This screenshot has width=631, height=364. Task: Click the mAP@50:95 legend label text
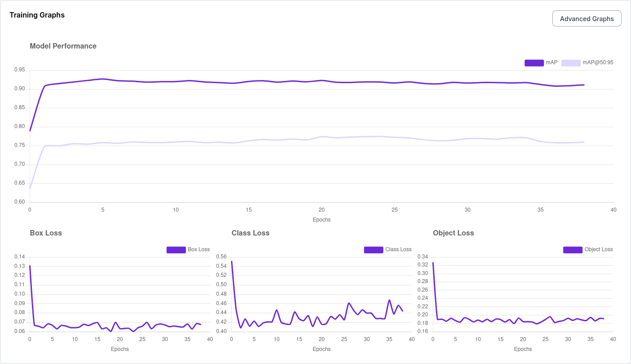pyautogui.click(x=598, y=62)
